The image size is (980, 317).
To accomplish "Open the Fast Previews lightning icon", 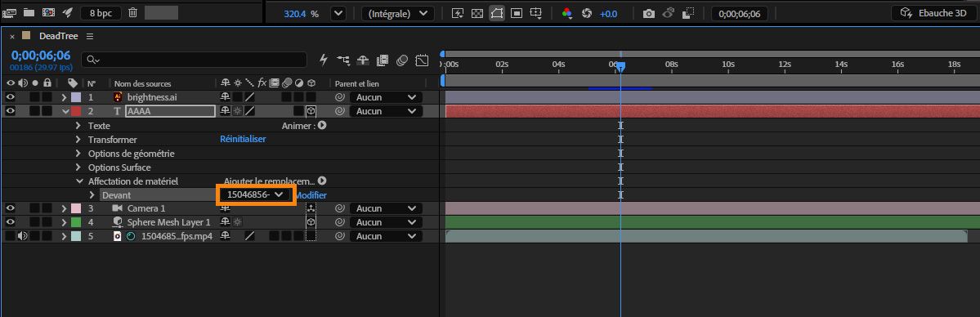I will (x=458, y=13).
